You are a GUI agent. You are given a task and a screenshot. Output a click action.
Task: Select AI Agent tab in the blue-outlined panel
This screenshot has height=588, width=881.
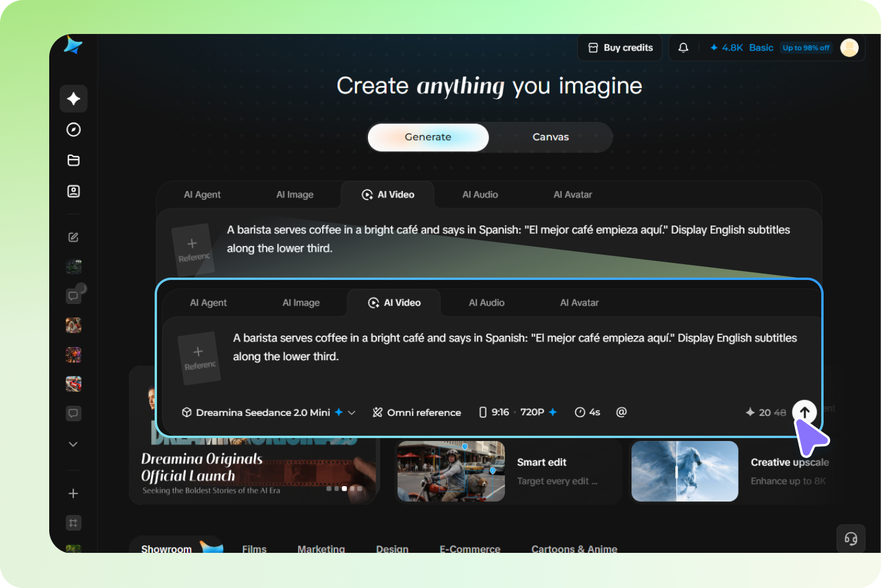tap(209, 303)
